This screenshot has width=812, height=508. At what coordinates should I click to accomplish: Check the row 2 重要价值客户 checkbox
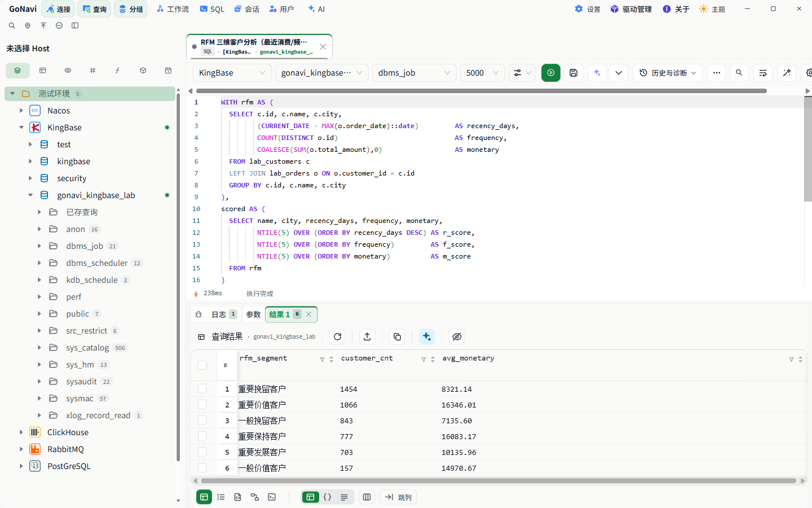202,405
